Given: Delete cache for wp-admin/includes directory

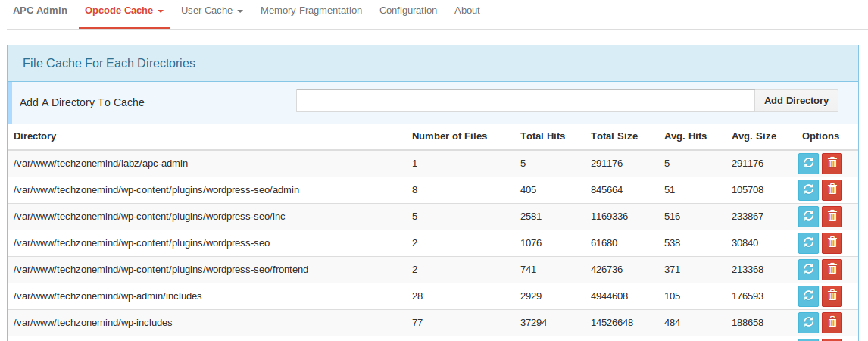Looking at the screenshot, I should point(832,296).
